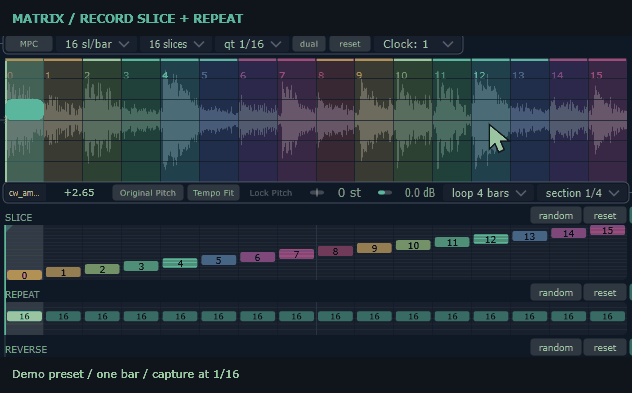Select SLICE lane block 13
Screen dimensions: 632x393
coord(530,236)
